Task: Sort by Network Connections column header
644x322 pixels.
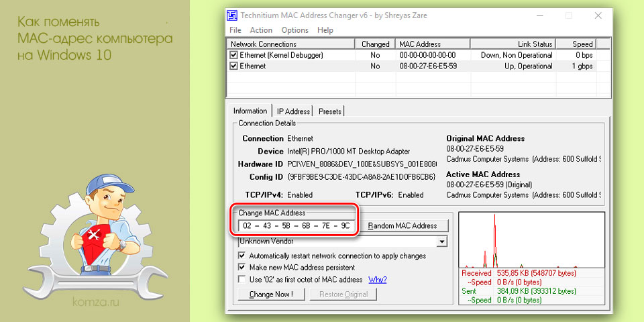Action: click(290, 44)
